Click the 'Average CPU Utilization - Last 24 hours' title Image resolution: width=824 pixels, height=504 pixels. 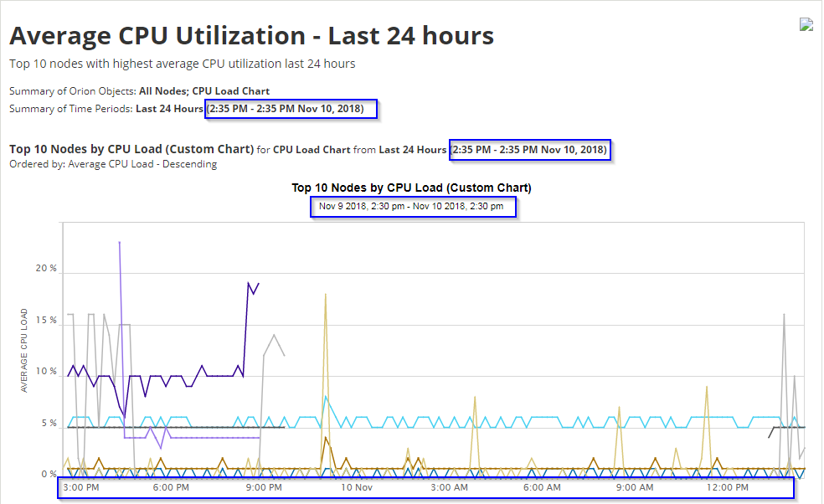click(x=252, y=36)
